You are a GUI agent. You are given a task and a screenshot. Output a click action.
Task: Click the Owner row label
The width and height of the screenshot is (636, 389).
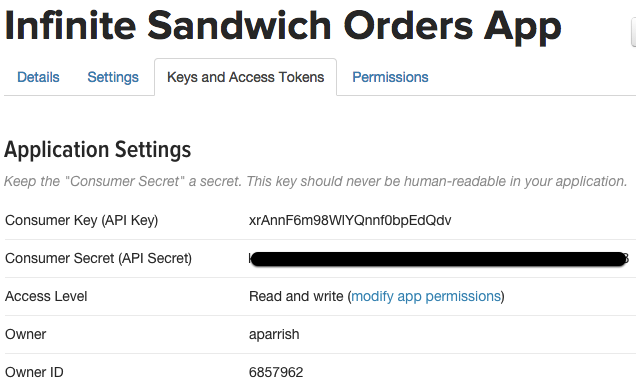(x=26, y=335)
